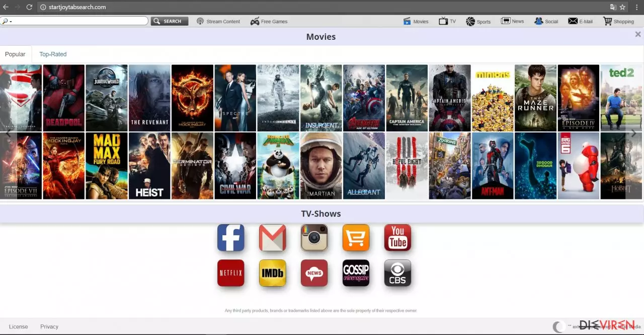Viewport: 644px width, 335px height.
Task: Expand the search engine dropdown arrow
Action: pyautogui.click(x=11, y=22)
